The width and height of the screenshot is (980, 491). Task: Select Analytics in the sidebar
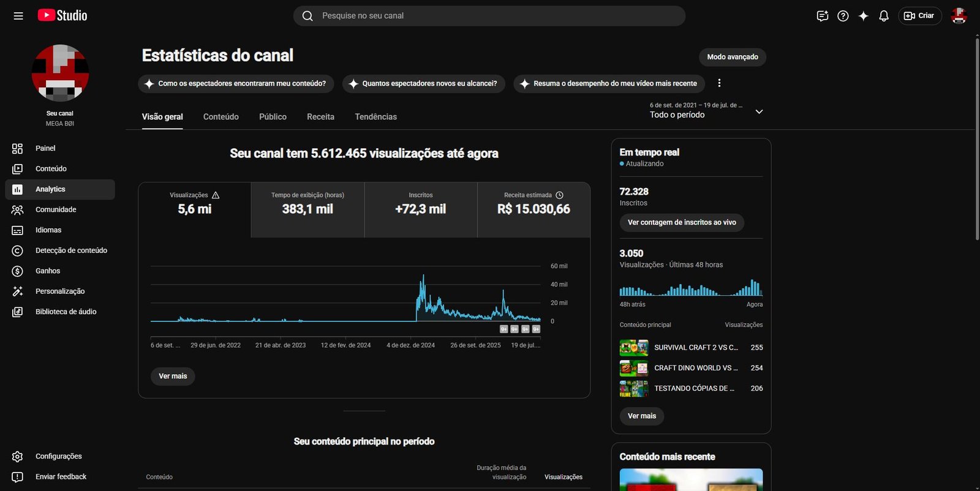coord(60,189)
